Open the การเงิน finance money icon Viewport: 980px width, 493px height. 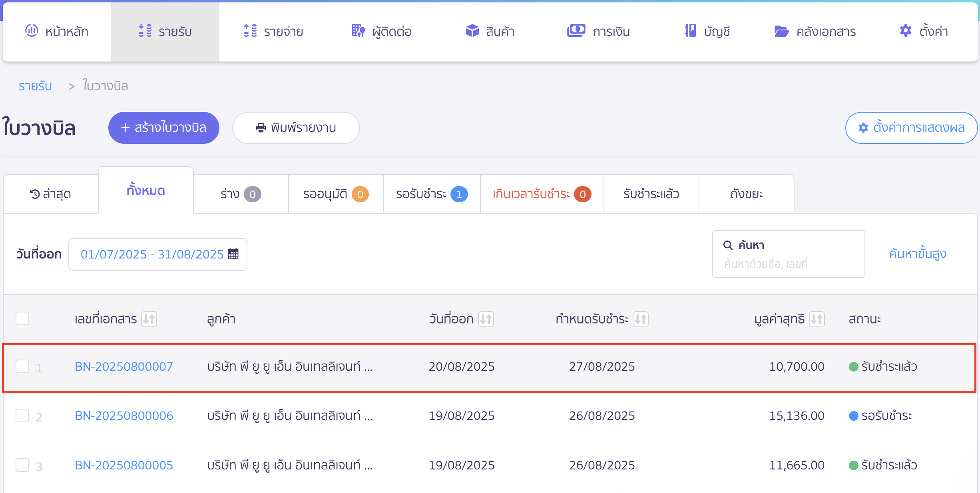point(576,30)
